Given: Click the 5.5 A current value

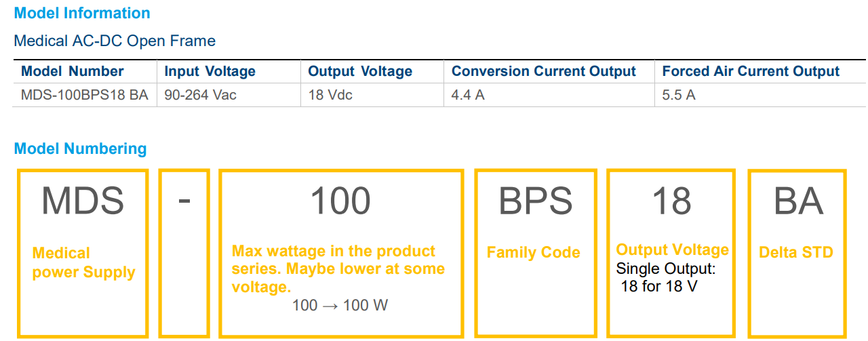Looking at the screenshot, I should coord(679,95).
